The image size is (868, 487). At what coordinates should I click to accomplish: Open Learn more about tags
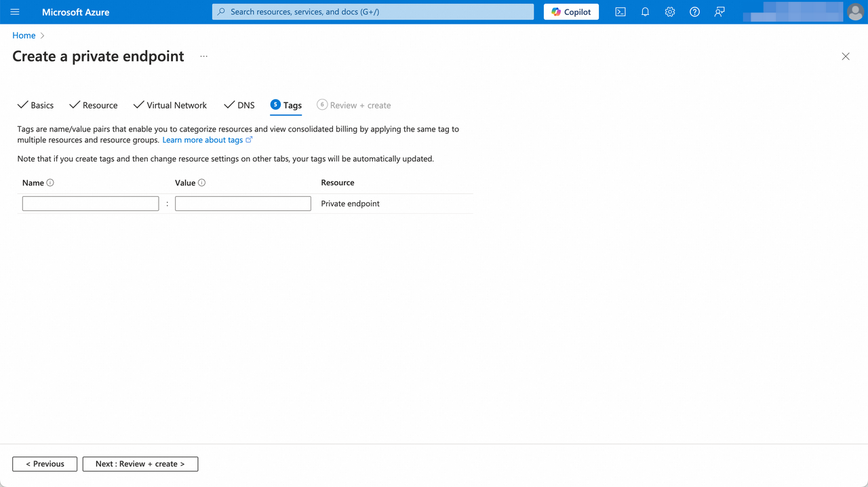pos(203,140)
